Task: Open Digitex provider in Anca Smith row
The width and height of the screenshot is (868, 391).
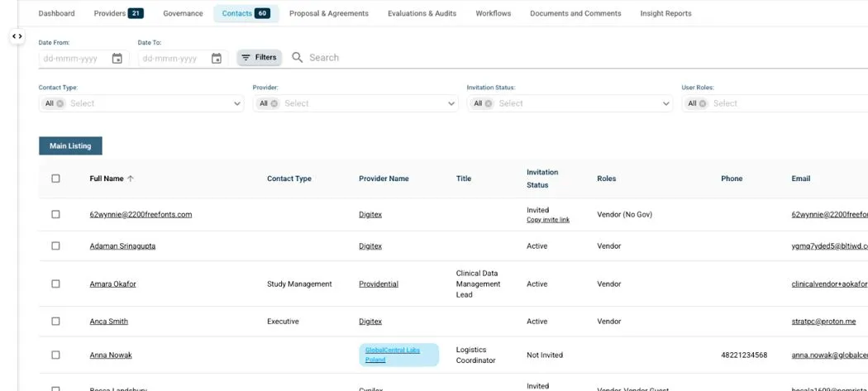Action: coord(370,322)
